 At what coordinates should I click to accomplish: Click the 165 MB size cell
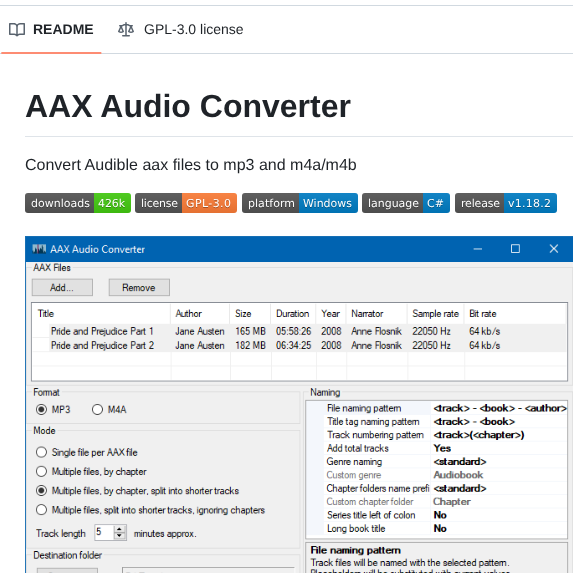click(x=250, y=331)
